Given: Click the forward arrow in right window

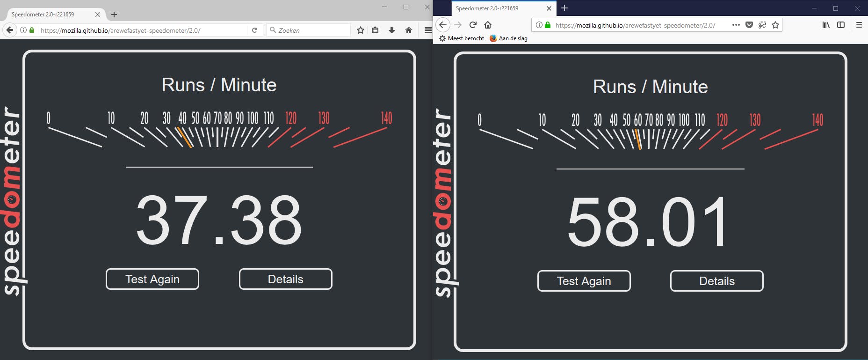Looking at the screenshot, I should 458,25.
